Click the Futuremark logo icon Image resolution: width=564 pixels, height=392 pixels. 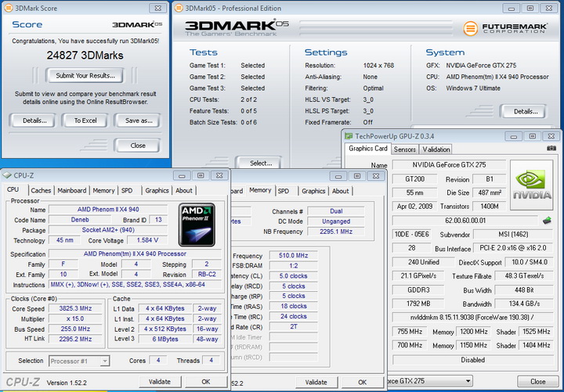pyautogui.click(x=470, y=28)
